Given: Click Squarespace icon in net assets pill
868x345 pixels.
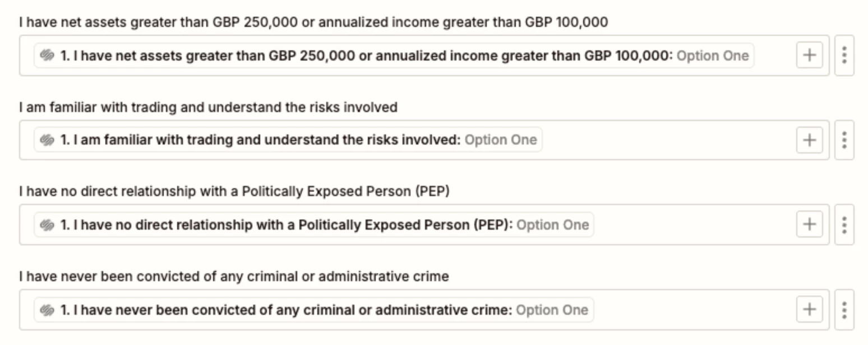Looking at the screenshot, I should coord(47,55).
